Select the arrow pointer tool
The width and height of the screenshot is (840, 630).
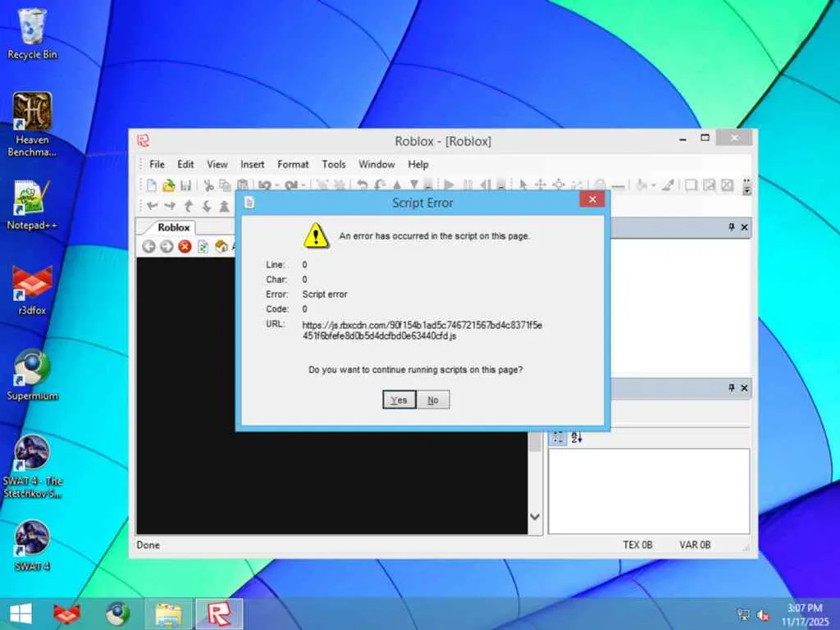click(x=523, y=185)
